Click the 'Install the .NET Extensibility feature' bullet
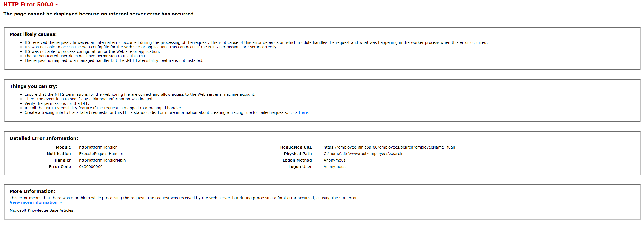 103,108
